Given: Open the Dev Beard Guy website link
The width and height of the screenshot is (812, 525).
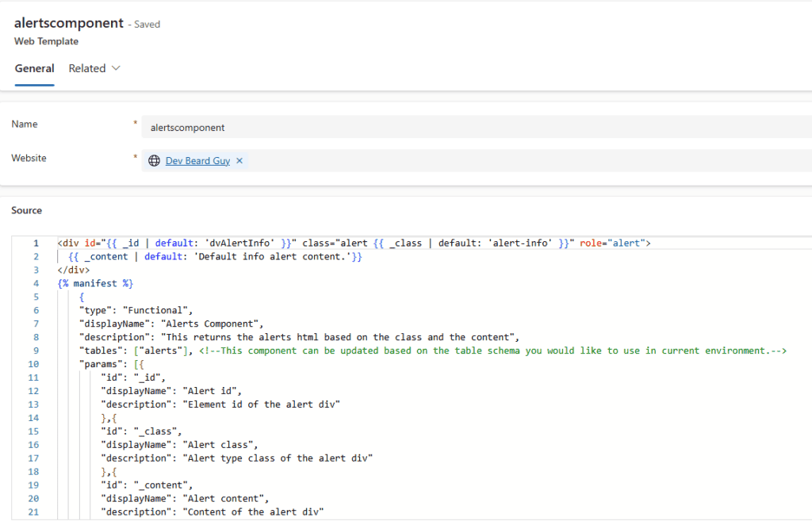Looking at the screenshot, I should point(197,161).
